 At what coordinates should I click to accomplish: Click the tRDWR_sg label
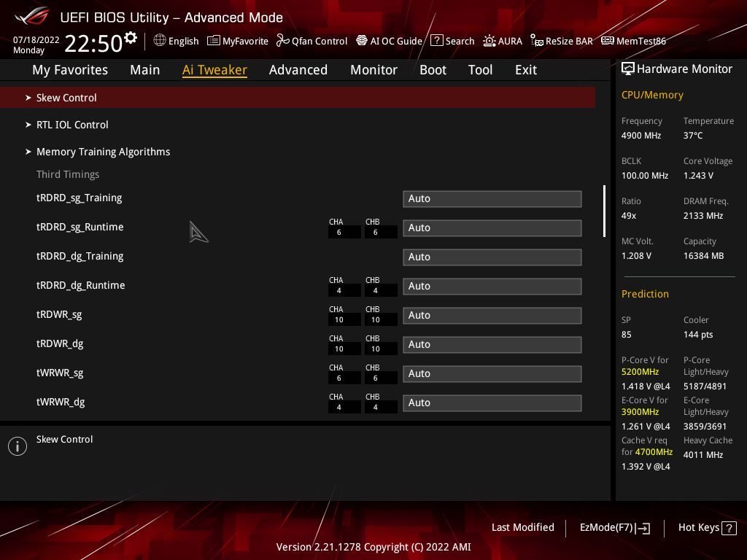tap(59, 315)
